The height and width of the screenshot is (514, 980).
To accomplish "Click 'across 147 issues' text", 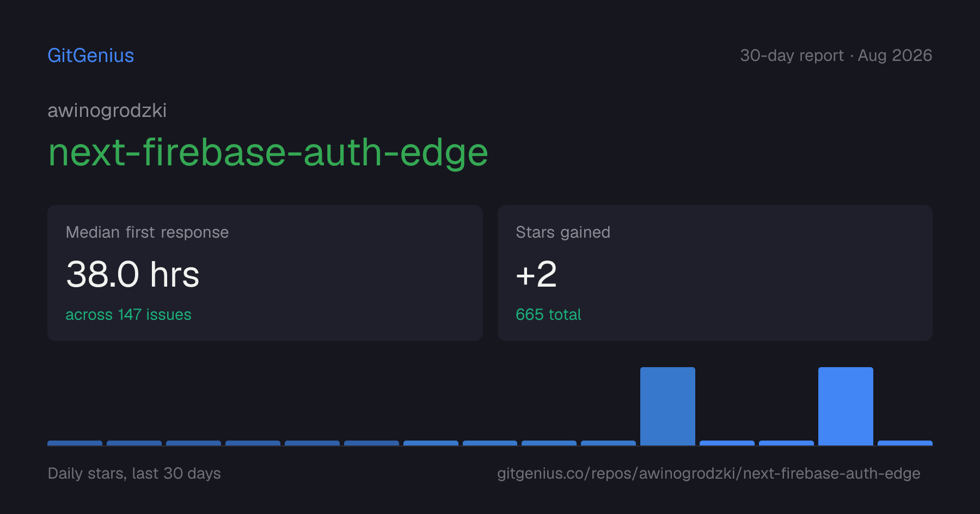I will pyautogui.click(x=128, y=314).
